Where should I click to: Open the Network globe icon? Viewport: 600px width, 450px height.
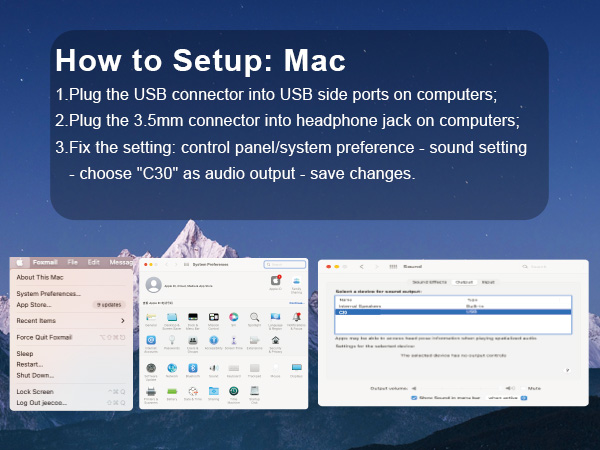(x=172, y=368)
